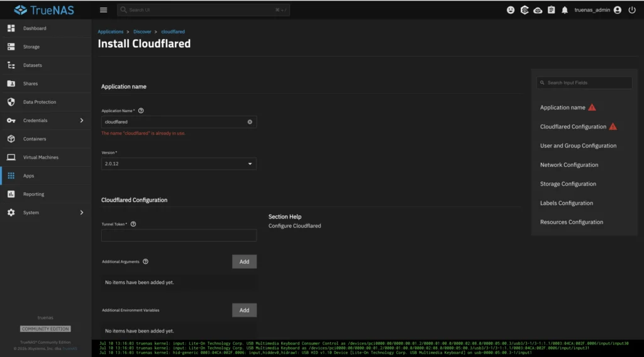Open the truenas_admin account icon
This screenshot has height=357, width=644.
pos(618,10)
